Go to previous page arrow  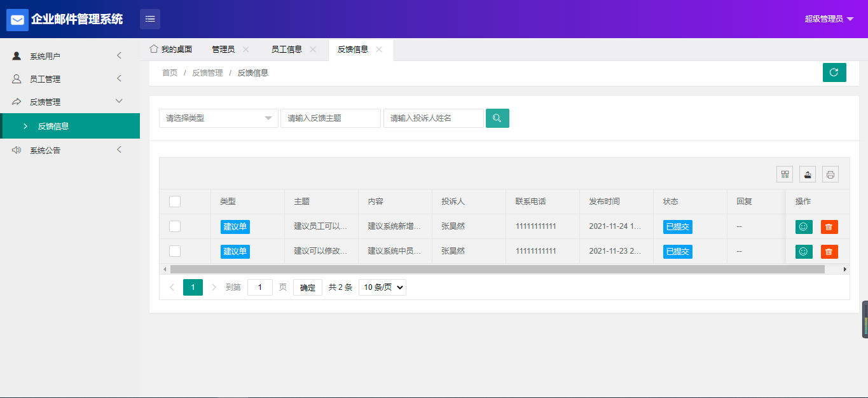point(172,287)
